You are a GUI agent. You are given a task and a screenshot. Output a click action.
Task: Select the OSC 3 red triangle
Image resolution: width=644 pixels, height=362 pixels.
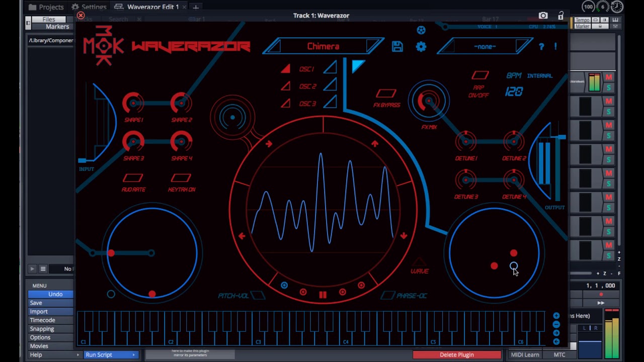tap(286, 103)
